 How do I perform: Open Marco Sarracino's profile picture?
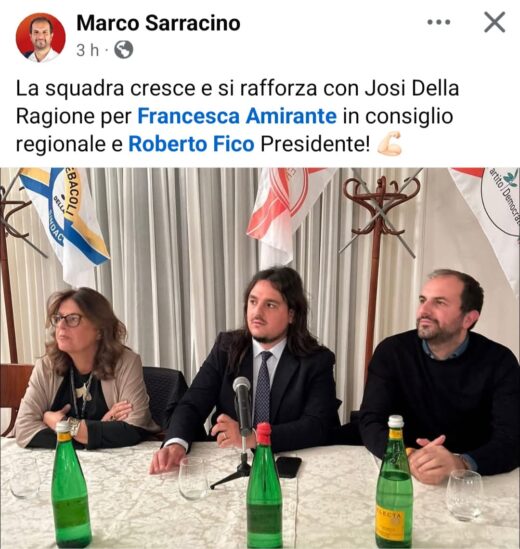[x=41, y=37]
